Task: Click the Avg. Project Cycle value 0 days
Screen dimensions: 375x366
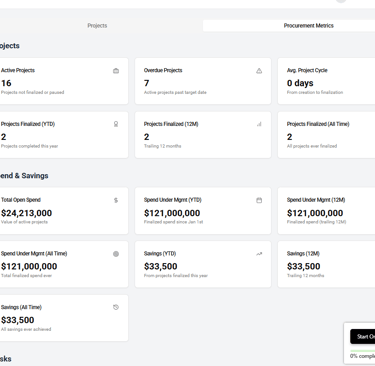Action: tap(300, 83)
